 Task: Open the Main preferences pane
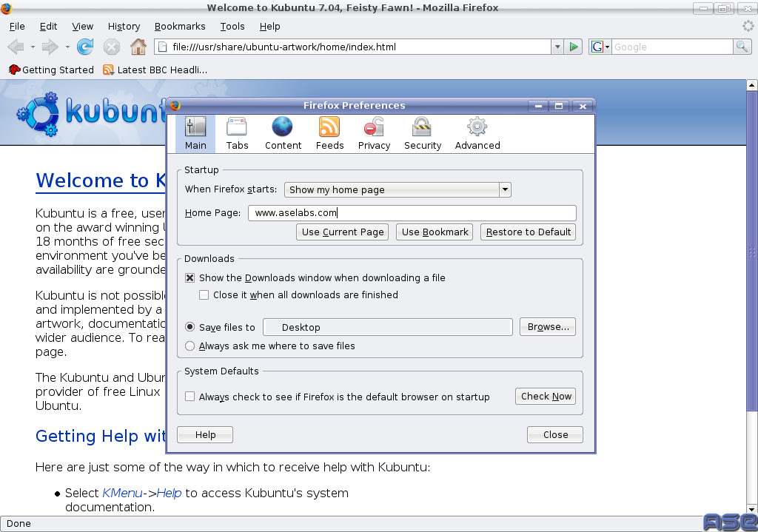(195, 134)
